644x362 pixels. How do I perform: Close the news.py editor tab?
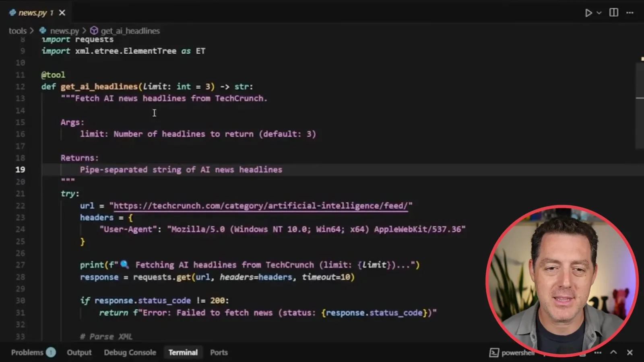tap(62, 13)
